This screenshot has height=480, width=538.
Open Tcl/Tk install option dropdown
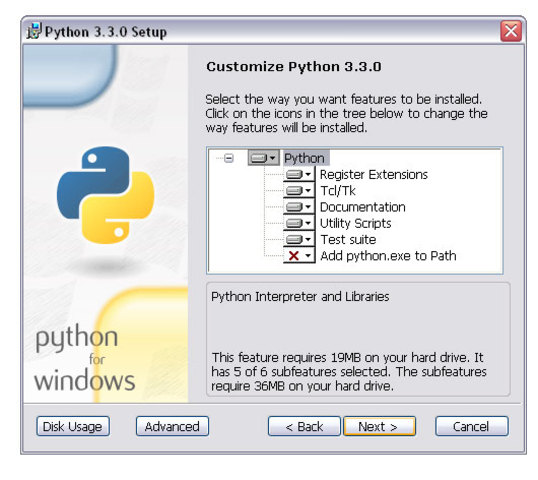pyautogui.click(x=299, y=190)
